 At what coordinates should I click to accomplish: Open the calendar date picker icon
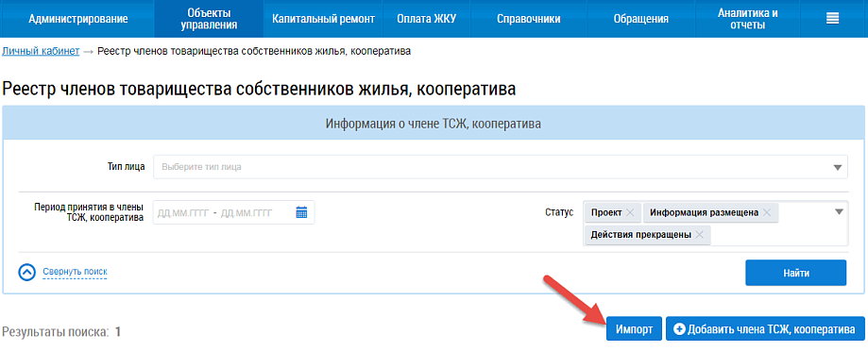[x=301, y=212]
